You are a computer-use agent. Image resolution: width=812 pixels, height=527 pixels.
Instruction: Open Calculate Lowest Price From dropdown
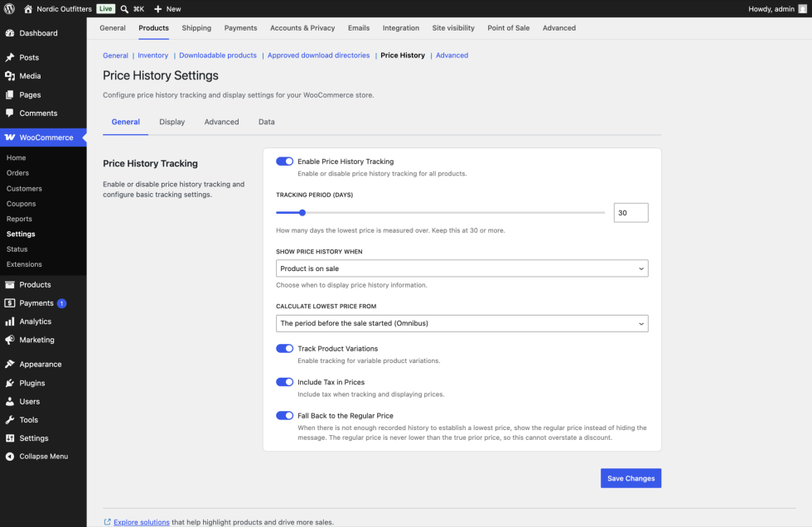[x=462, y=323]
